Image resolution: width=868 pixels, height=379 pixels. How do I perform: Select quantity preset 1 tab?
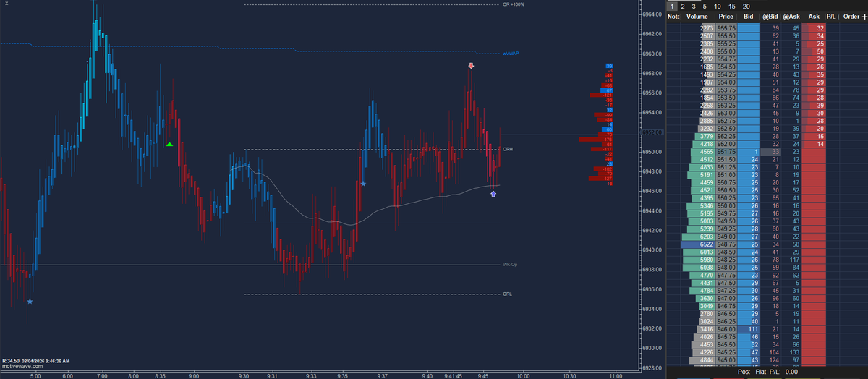coord(672,5)
